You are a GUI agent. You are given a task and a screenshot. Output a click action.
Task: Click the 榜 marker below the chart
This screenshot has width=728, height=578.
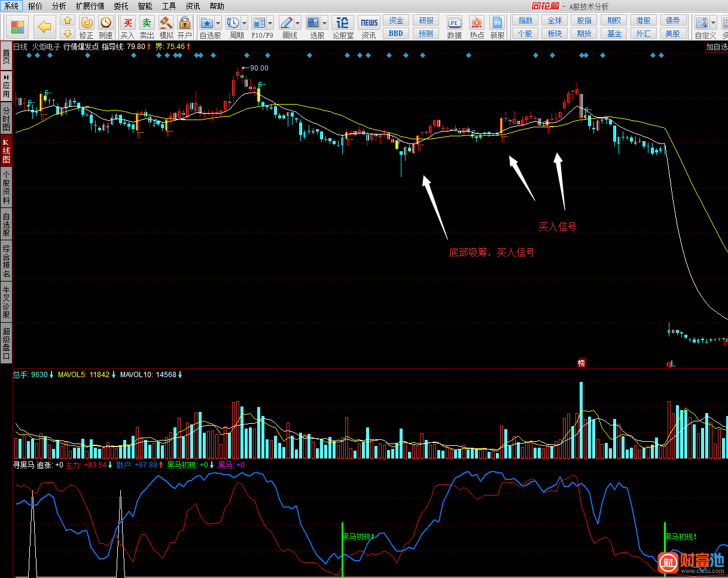(581, 363)
